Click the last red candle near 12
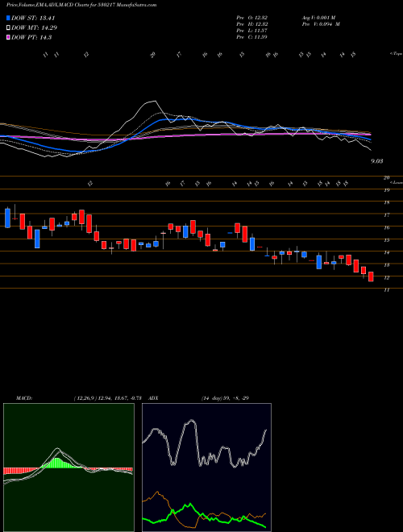 click(371, 276)
